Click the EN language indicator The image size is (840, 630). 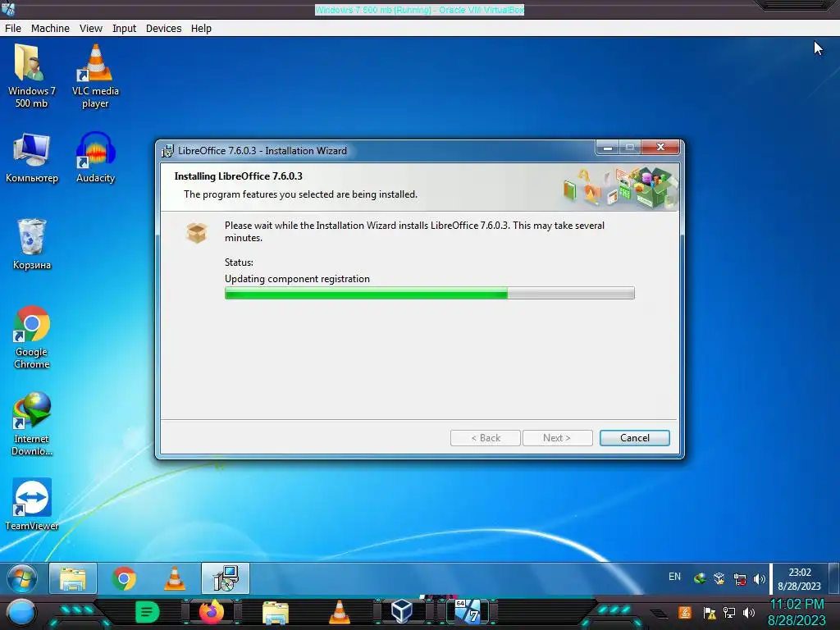click(x=674, y=577)
